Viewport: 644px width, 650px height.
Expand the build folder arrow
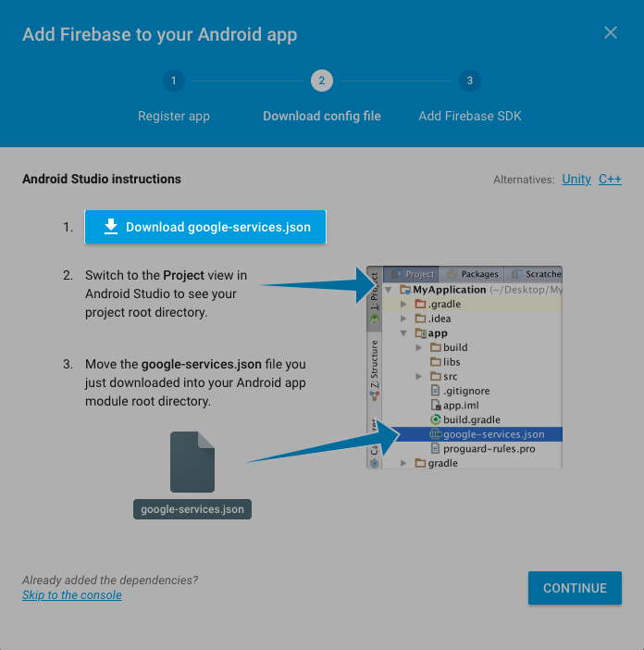tap(419, 347)
